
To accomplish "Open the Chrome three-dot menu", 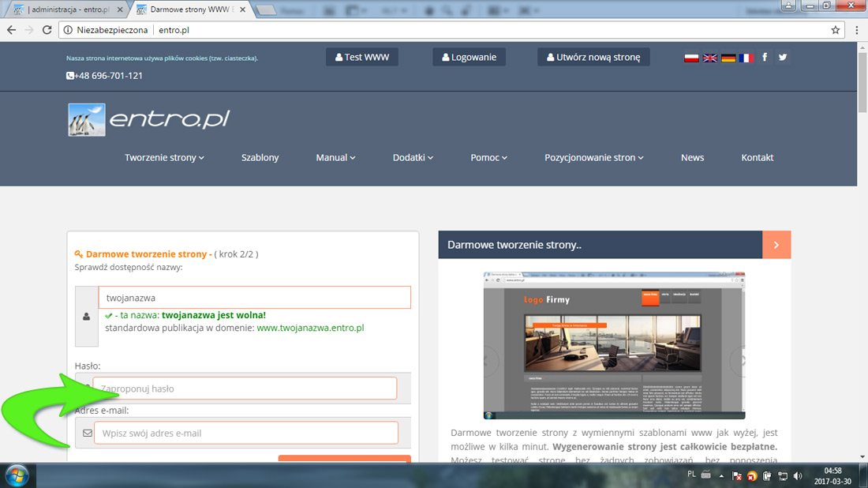I will point(857,30).
